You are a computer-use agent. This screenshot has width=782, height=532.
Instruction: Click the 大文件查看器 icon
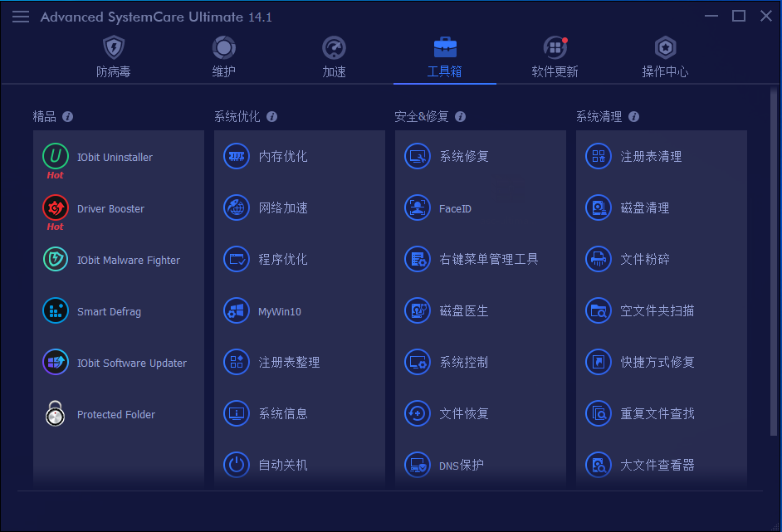click(599, 465)
